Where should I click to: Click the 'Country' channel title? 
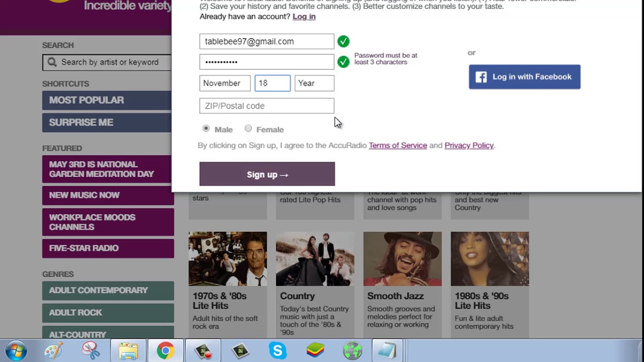coord(297,296)
